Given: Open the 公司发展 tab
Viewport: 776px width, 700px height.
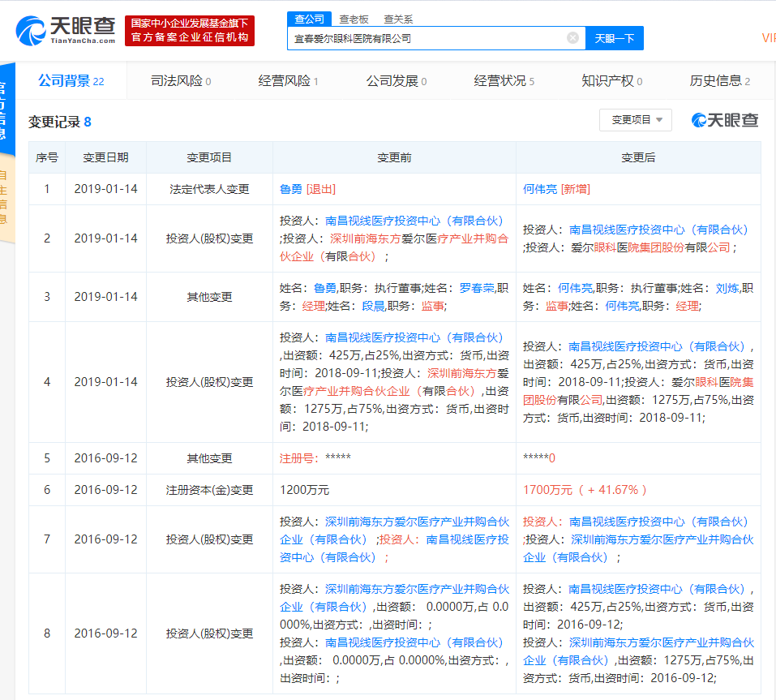Looking at the screenshot, I should pos(396,81).
